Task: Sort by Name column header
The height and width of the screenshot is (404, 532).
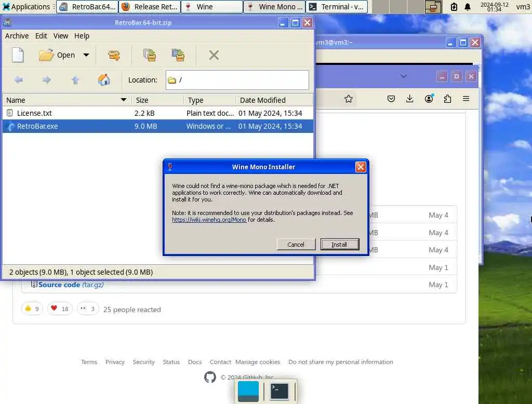Action: tap(66, 100)
